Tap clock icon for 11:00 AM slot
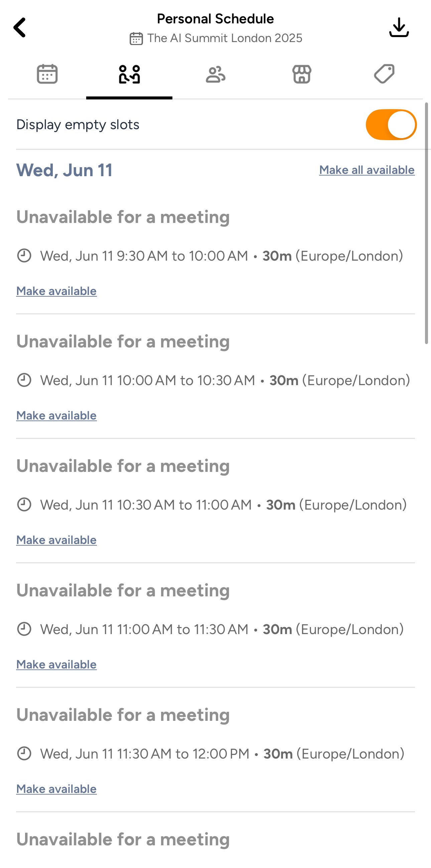Viewport: 431px width, 868px height. tap(24, 629)
